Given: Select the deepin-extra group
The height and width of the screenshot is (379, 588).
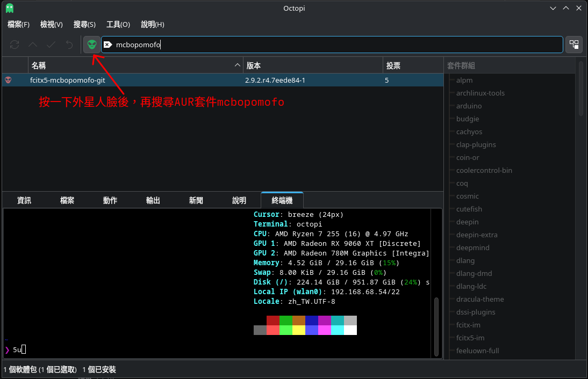Looking at the screenshot, I should click(x=477, y=235).
